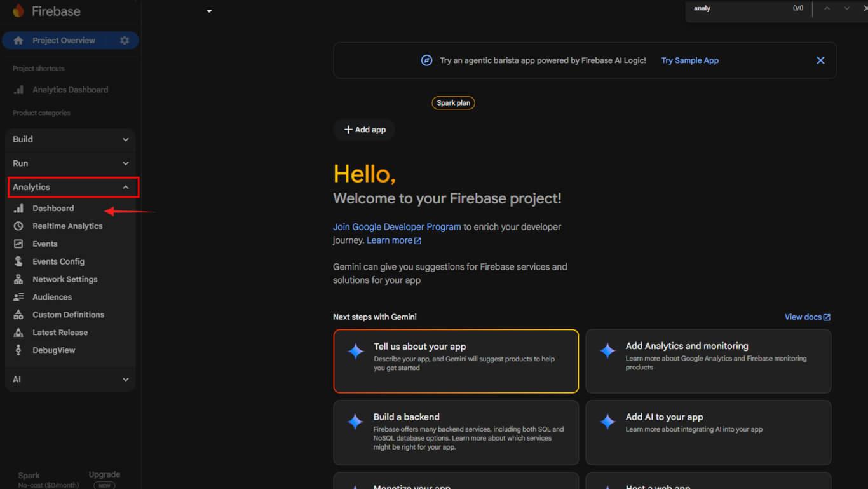Click the Realtime Analytics clock icon
Image resolution: width=868 pixels, height=489 pixels.
pyautogui.click(x=18, y=226)
